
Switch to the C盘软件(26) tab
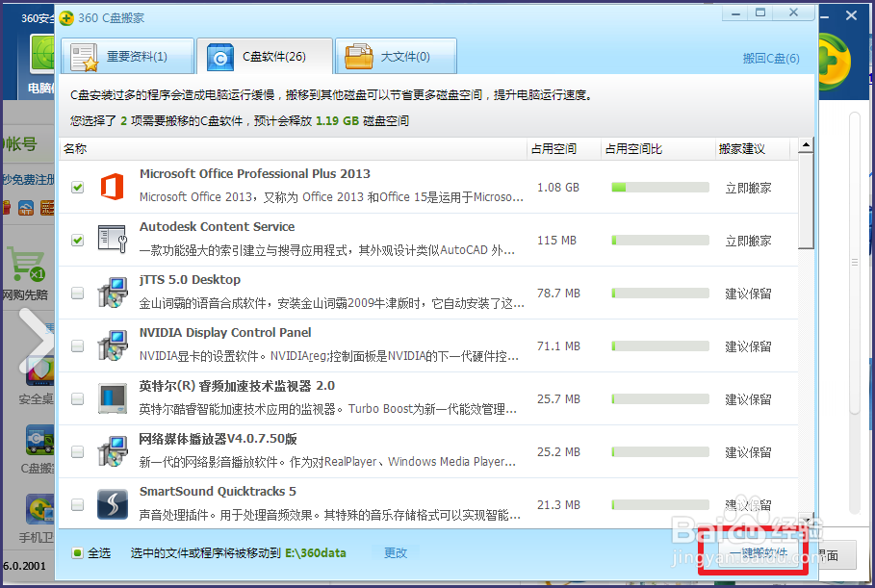tap(265, 57)
